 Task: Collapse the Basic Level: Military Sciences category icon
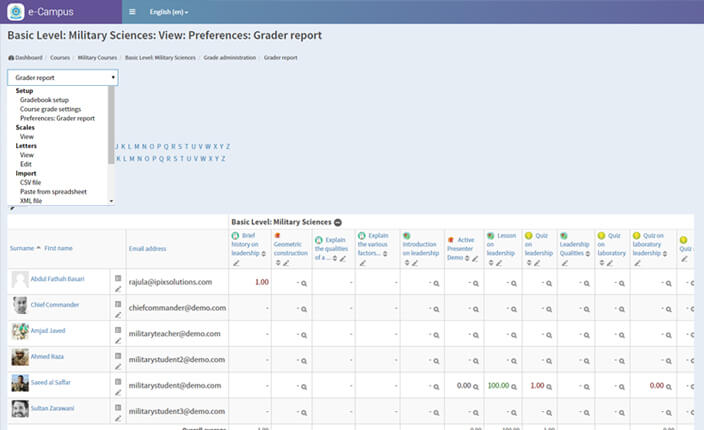338,222
